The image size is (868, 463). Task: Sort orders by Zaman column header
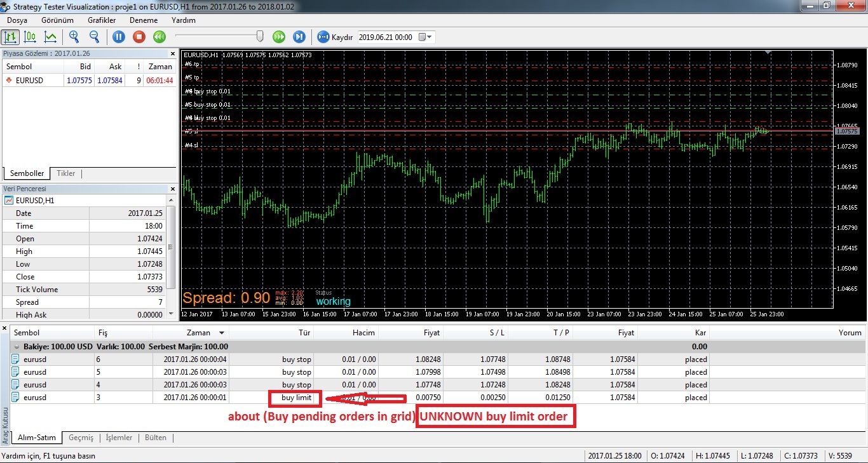coord(191,332)
